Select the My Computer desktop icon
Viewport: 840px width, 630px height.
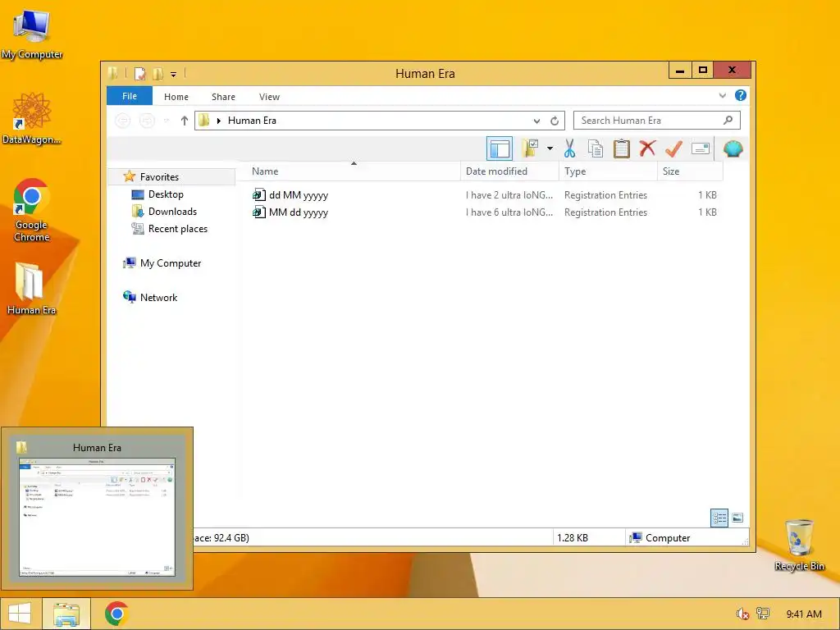32,34
